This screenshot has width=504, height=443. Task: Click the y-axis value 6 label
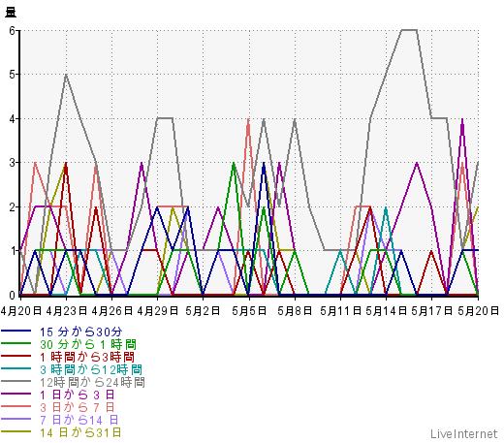pos(13,30)
